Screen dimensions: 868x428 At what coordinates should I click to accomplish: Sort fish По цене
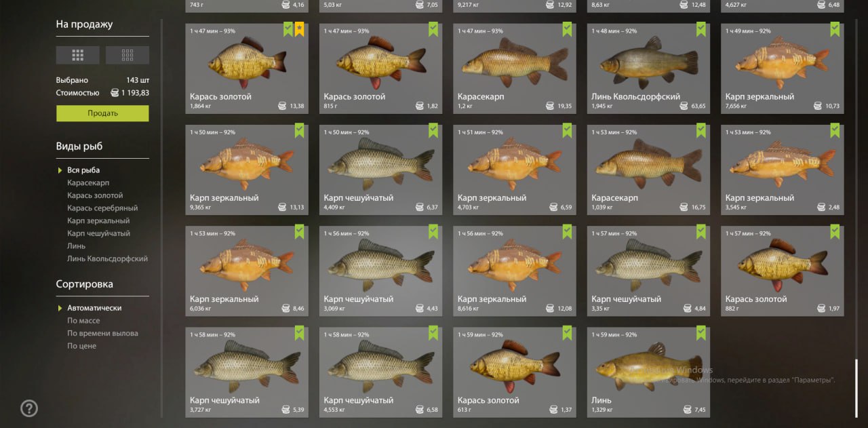pos(81,346)
